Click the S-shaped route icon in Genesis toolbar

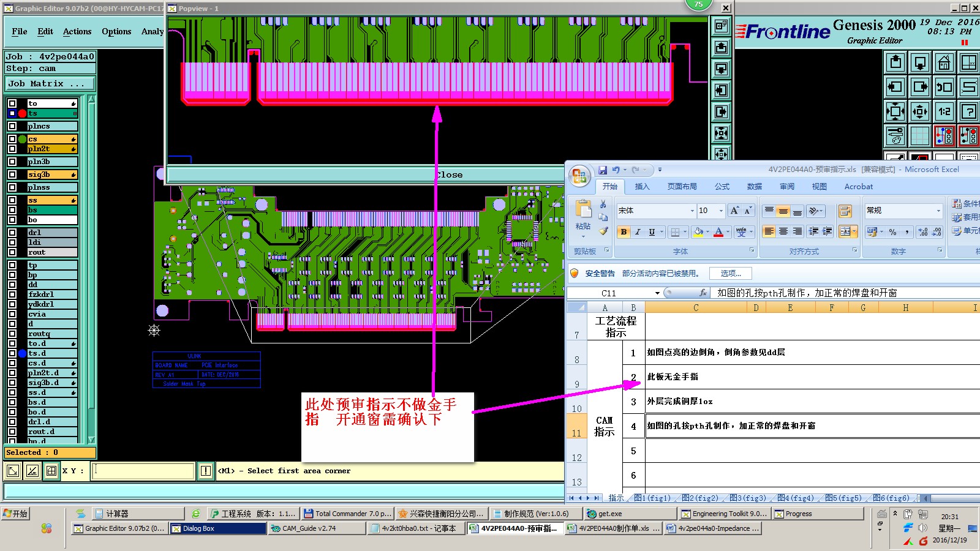[968, 87]
